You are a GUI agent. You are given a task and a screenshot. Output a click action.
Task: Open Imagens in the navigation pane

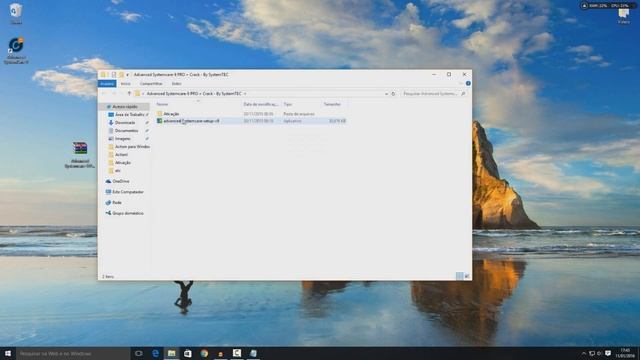click(122, 139)
